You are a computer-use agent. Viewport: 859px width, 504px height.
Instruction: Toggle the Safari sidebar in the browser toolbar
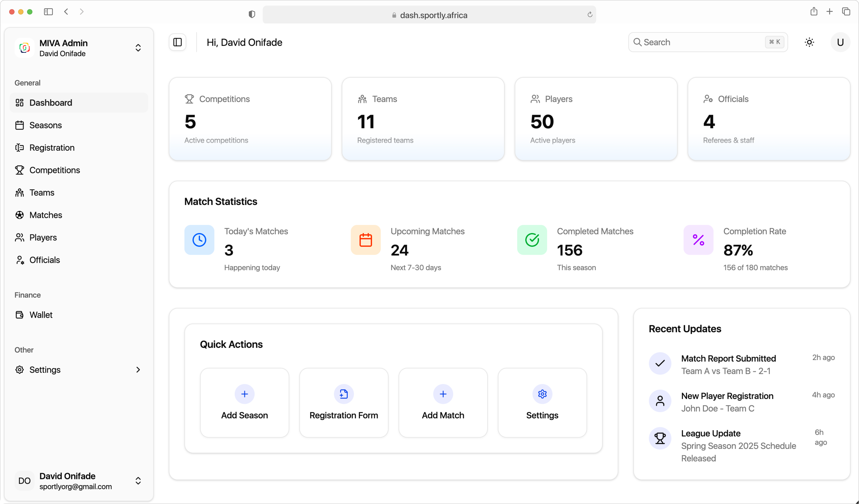[48, 11]
